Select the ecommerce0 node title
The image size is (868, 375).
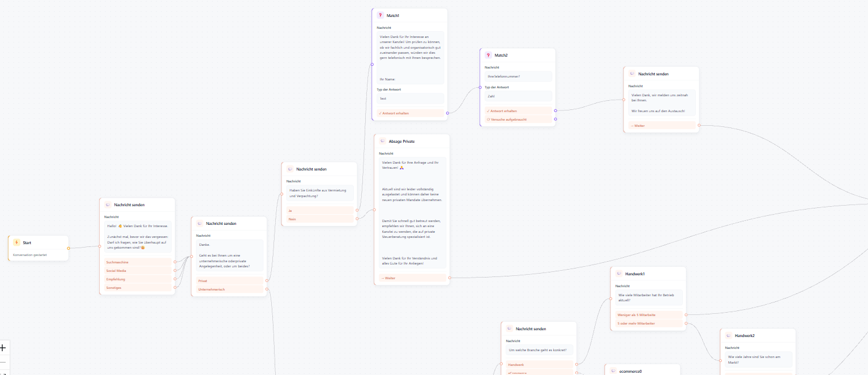(630, 371)
